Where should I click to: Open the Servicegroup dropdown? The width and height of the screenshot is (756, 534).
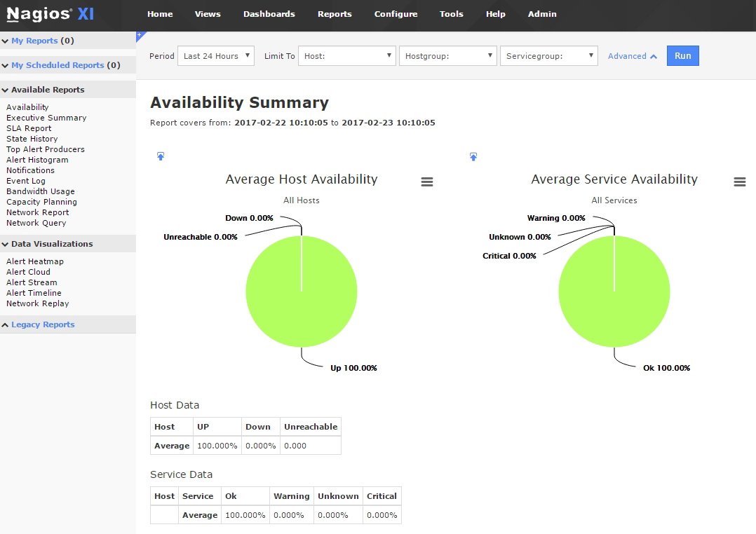pos(548,56)
